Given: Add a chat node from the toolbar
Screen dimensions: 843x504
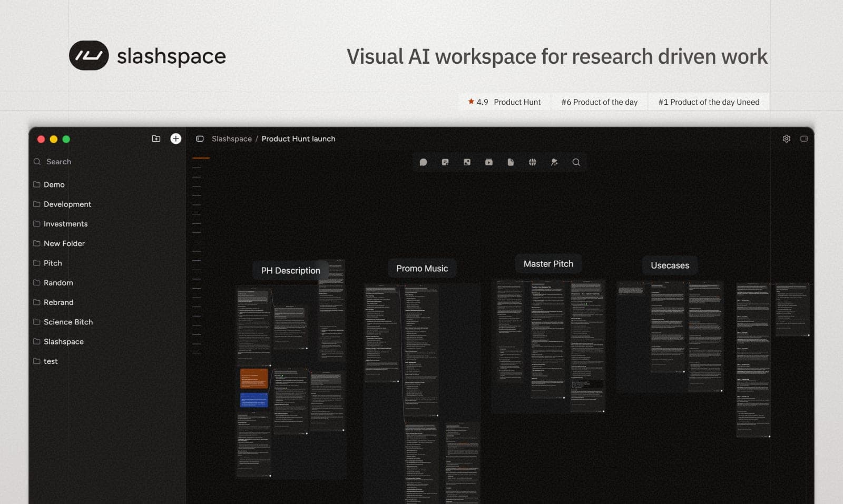Looking at the screenshot, I should [x=423, y=162].
